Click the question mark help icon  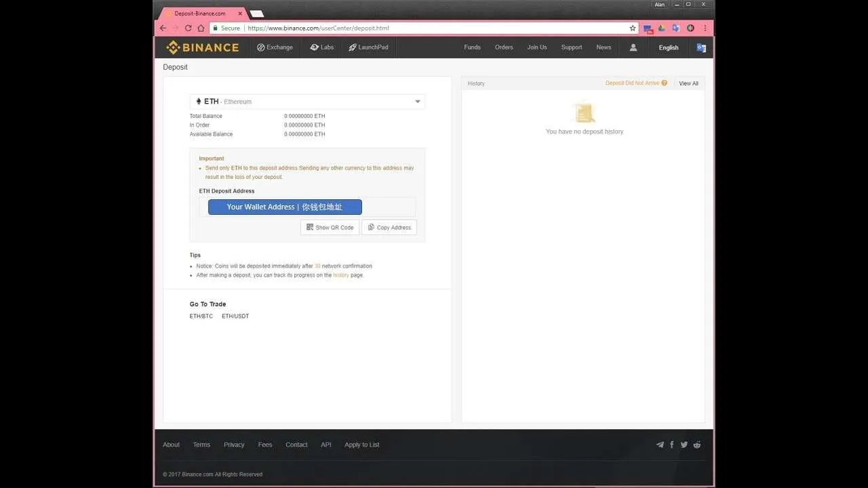pyautogui.click(x=665, y=83)
